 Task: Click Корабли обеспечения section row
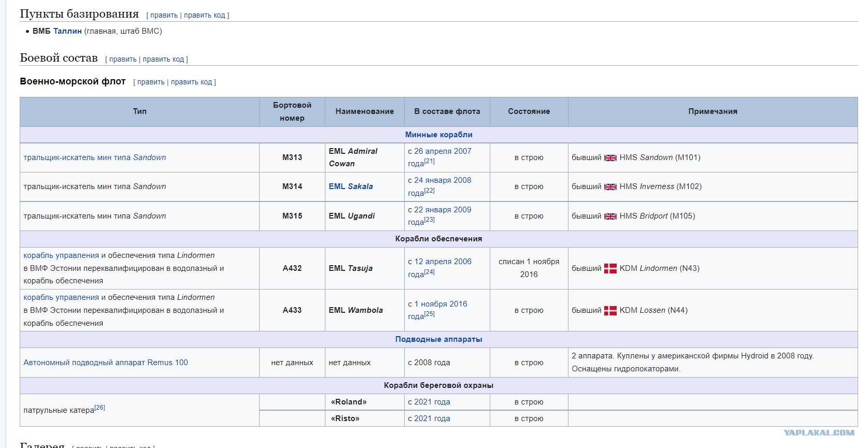click(x=439, y=239)
